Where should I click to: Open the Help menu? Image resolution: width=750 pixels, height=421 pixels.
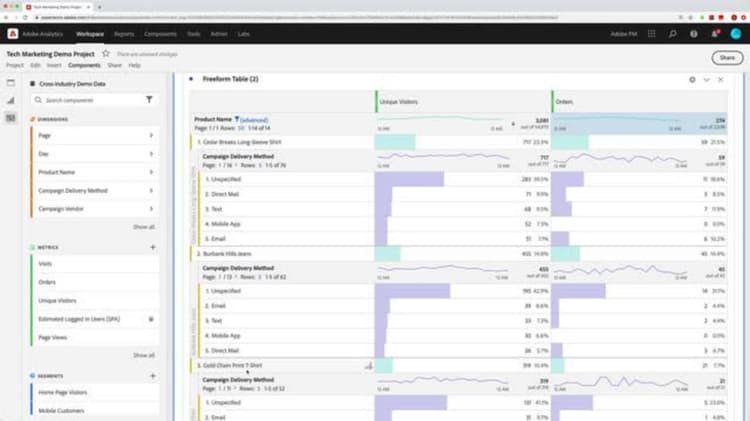[134, 65]
